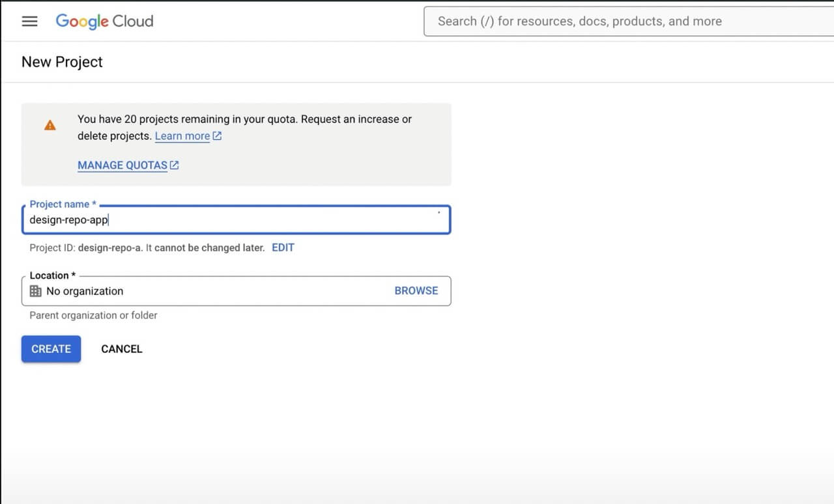Click the Google Cloud logo
This screenshot has height=504, width=834.
click(x=104, y=21)
